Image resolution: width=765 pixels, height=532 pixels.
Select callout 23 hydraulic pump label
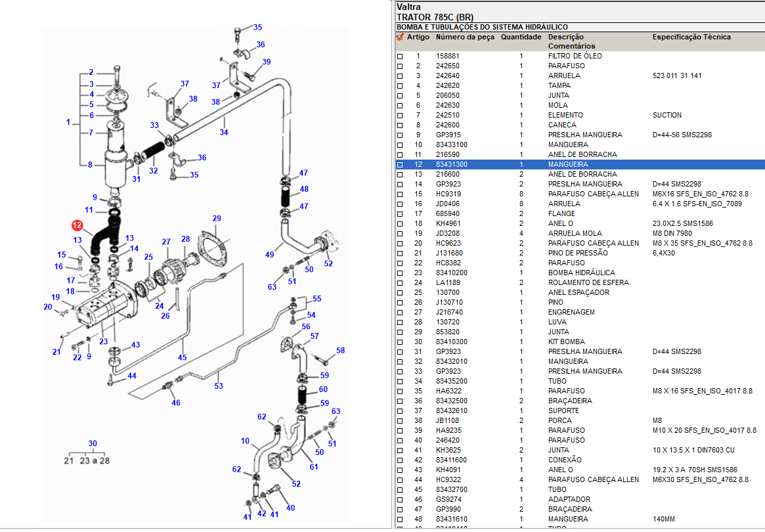coord(103,342)
